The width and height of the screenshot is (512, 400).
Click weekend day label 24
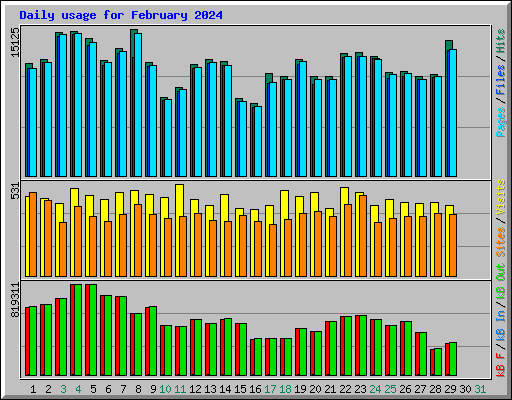point(375,389)
